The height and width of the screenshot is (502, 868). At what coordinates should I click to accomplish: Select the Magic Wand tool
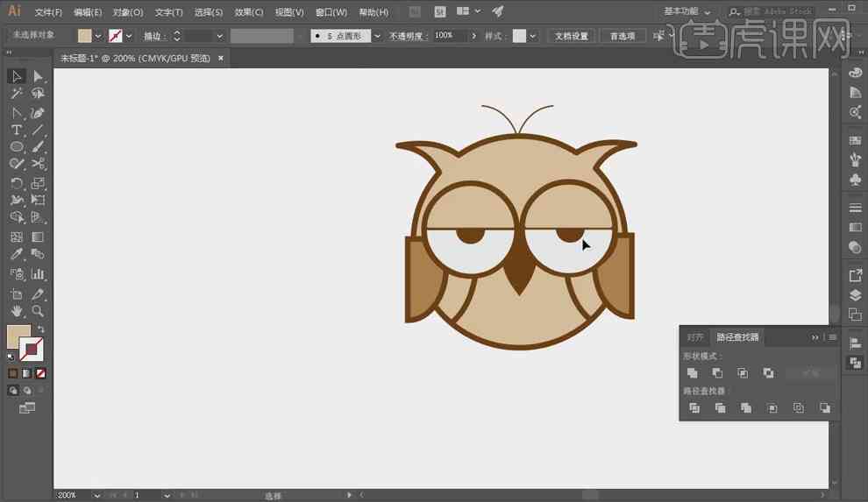(17, 93)
